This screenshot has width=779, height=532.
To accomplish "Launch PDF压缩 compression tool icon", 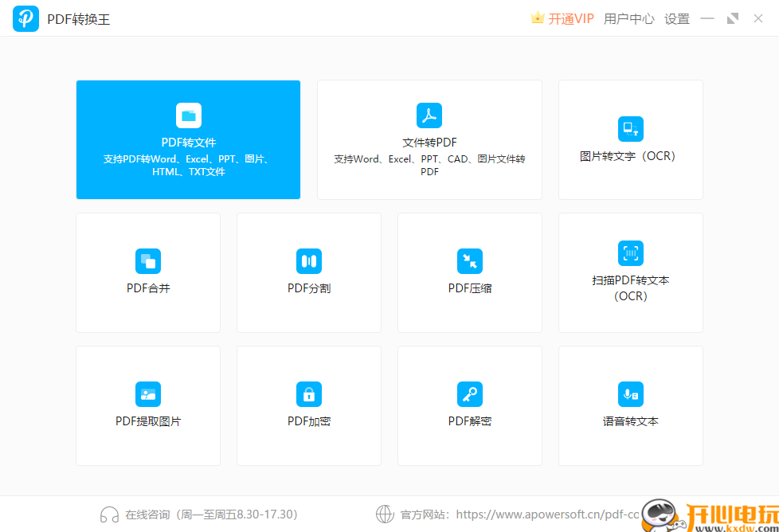I will (469, 260).
